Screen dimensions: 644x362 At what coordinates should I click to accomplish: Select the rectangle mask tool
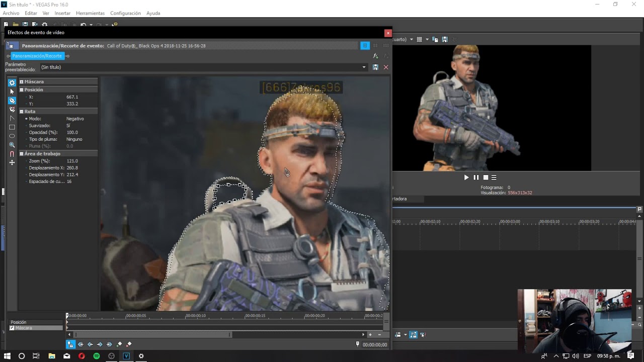point(12,127)
